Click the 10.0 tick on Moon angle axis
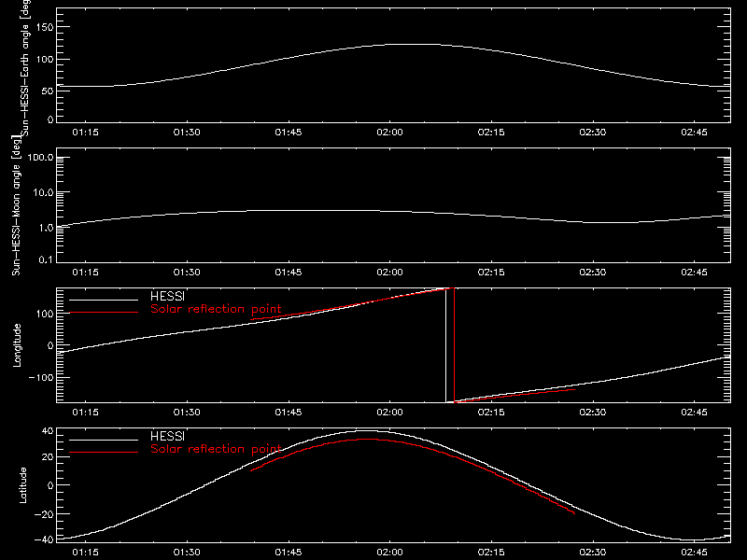 (x=43, y=192)
